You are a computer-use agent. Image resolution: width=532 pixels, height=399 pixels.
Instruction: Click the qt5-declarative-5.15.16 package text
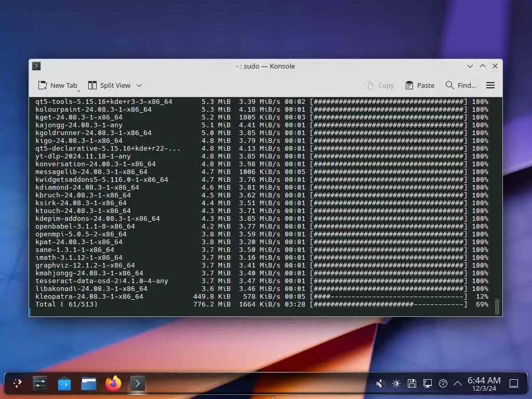[x=108, y=148]
